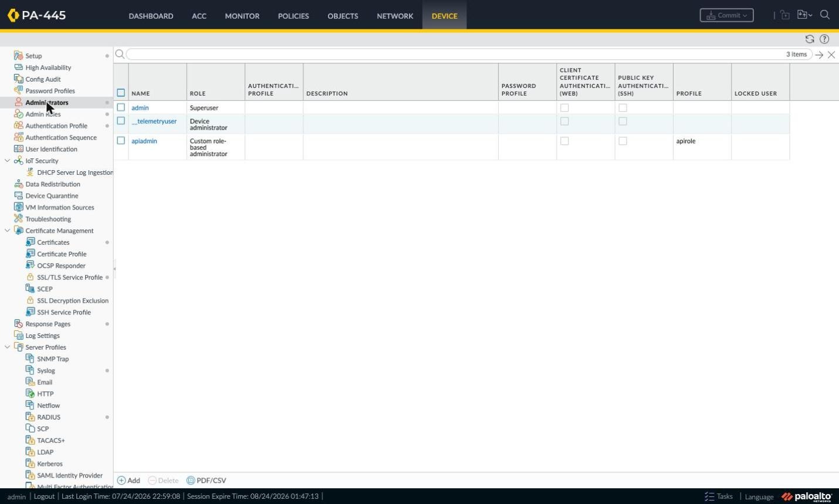Screen dimensions: 839x504
Task: Click the SNMP Trap icon
Action: pyautogui.click(x=30, y=358)
